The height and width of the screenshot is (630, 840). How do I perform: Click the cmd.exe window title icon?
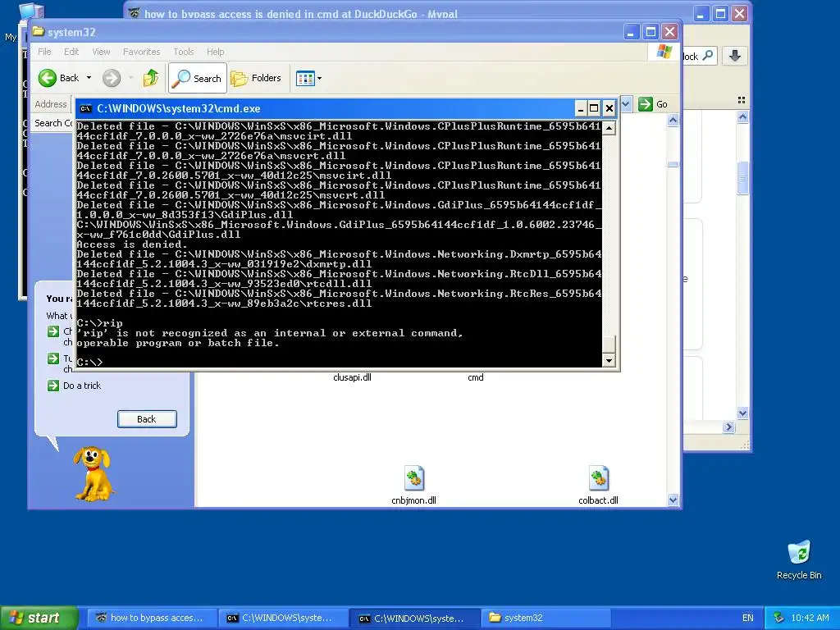(x=85, y=109)
